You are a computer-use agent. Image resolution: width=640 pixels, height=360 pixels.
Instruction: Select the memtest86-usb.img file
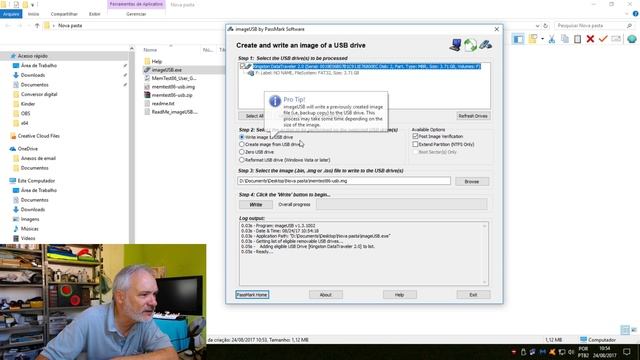tap(173, 87)
